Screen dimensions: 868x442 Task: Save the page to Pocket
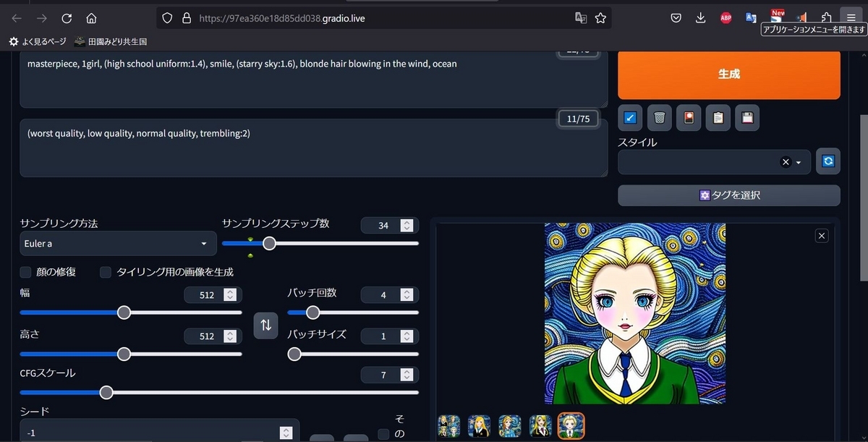[x=676, y=18]
